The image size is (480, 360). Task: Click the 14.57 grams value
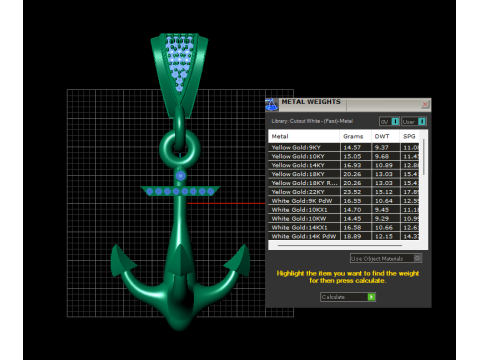click(352, 147)
